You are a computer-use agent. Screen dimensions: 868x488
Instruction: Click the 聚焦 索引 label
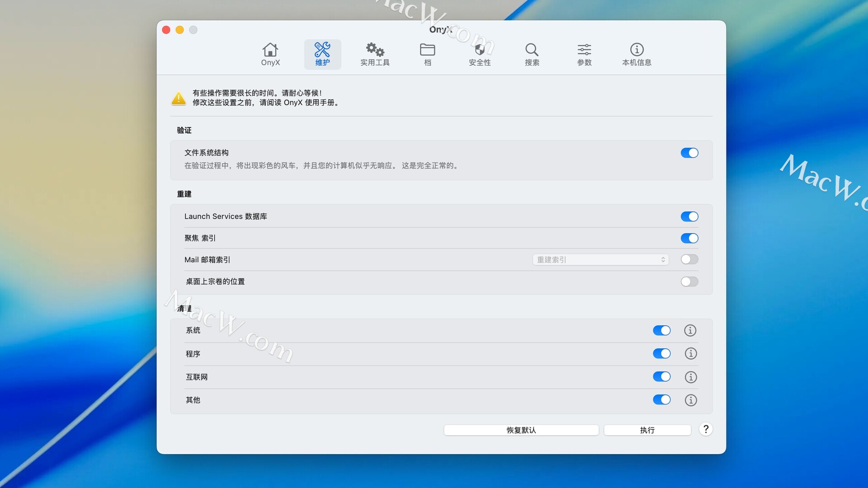coord(200,238)
